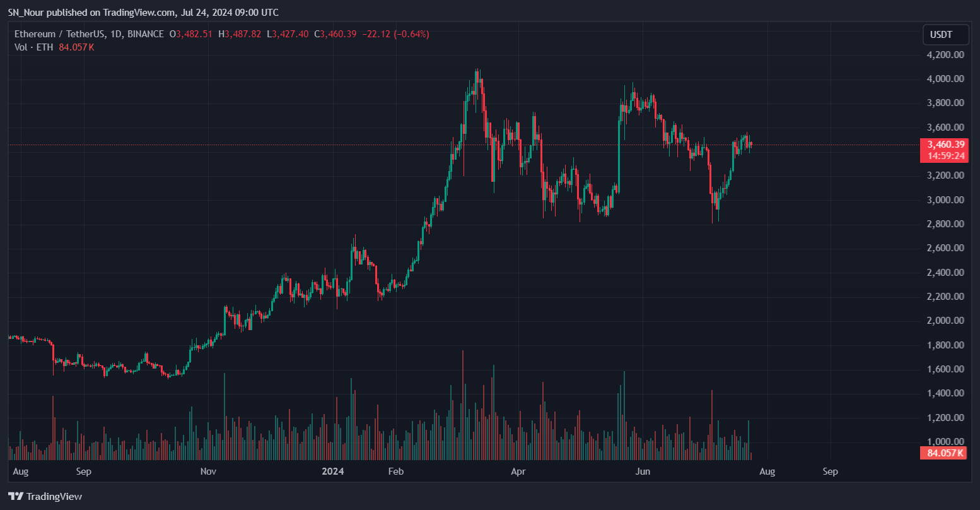This screenshot has height=510, width=980.
Task: Click the 1,800.00 price axis label
Action: click(x=945, y=345)
